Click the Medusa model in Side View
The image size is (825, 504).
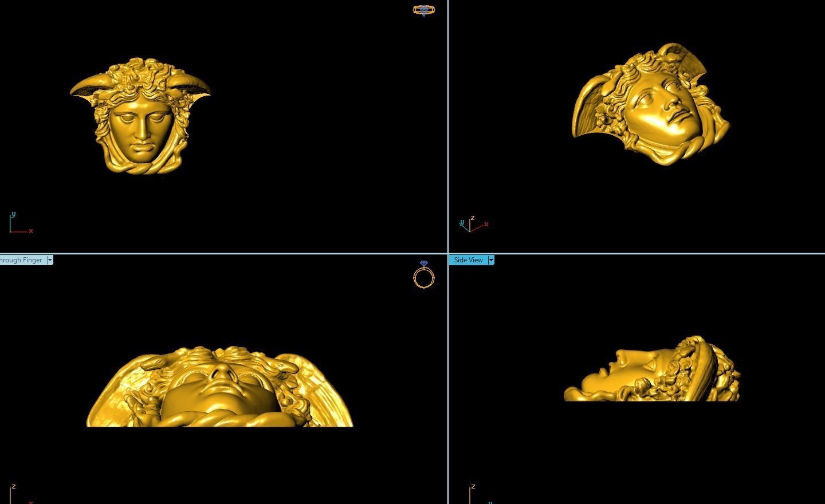tap(652, 368)
